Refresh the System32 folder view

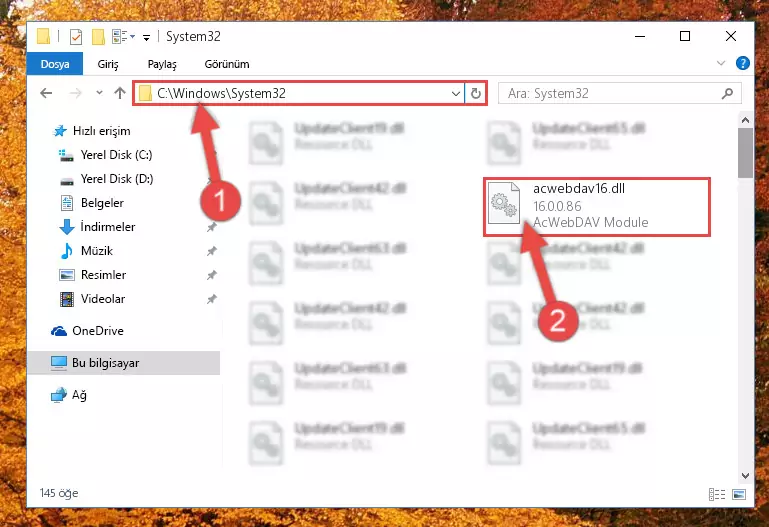pyautogui.click(x=475, y=93)
